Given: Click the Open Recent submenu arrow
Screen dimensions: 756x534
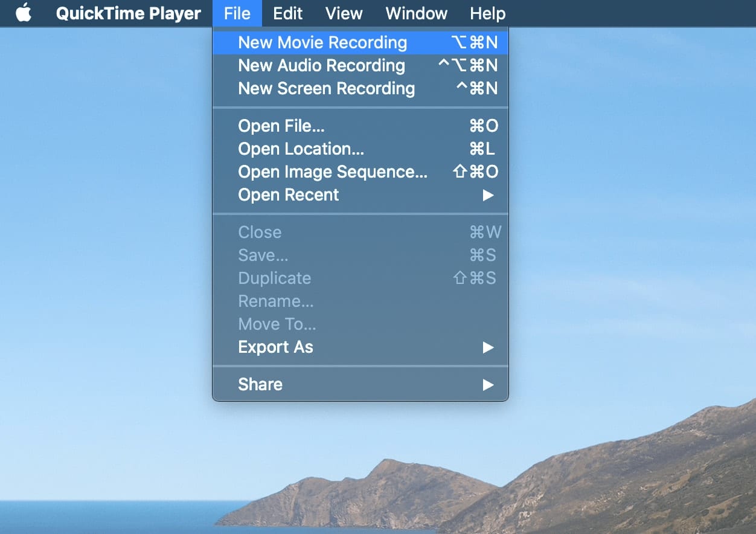Looking at the screenshot, I should 488,195.
